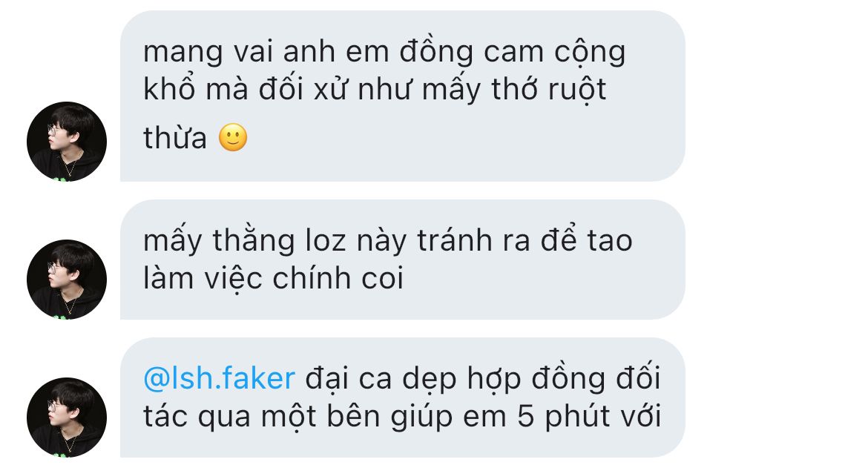Select the 'đại ca dẹp hợp đồng' message bubble
Image resolution: width=868 pixels, height=465 pixels.
[402, 398]
